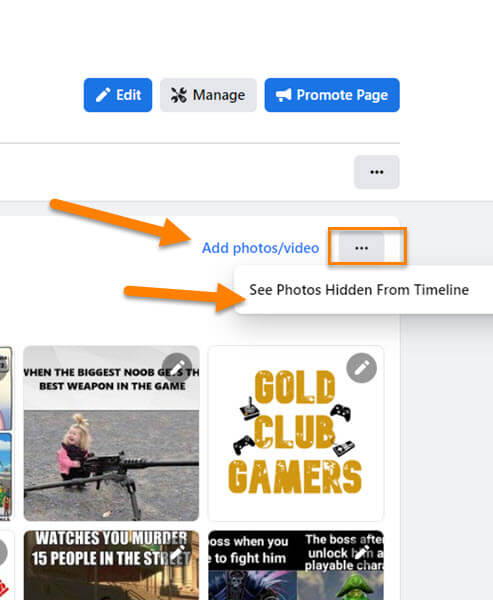Open the Watches You Murder meme photo

pos(111,565)
